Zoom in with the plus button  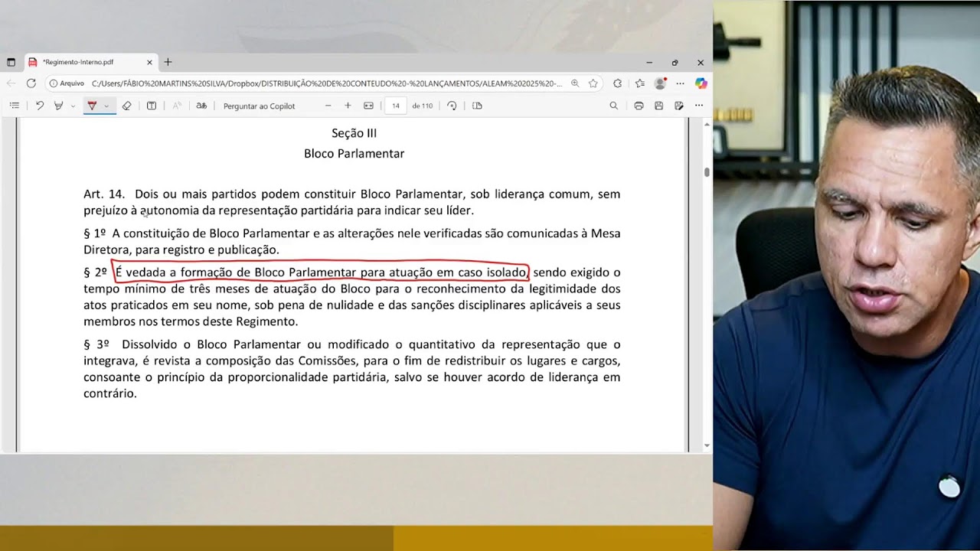[348, 106]
